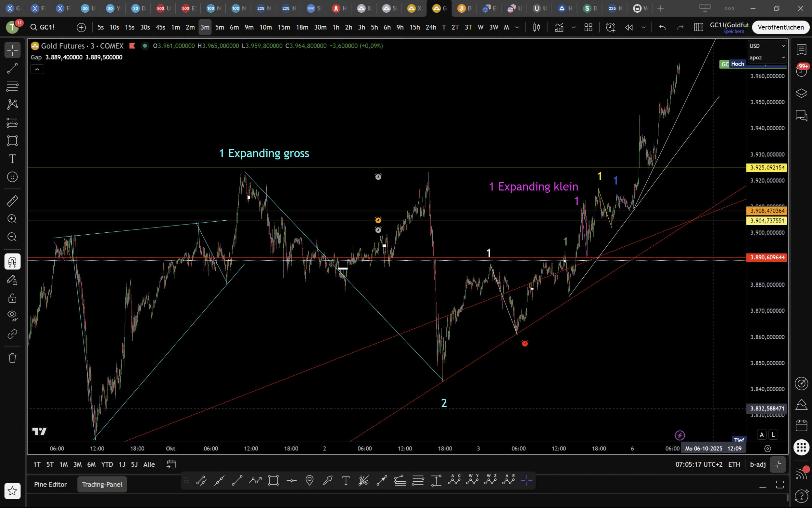This screenshot has width=812, height=508.
Task: Expand the timeframe list chevron
Action: tap(517, 27)
